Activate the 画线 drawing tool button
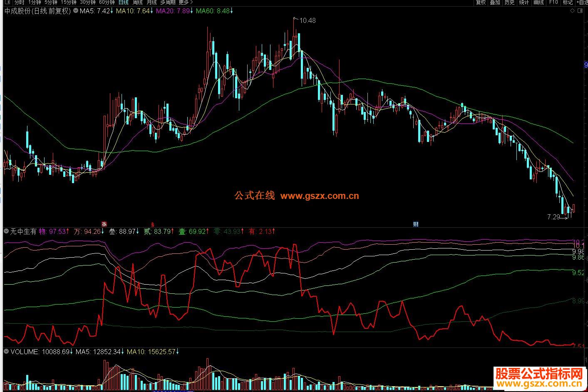This screenshot has width=588, height=392. click(x=538, y=2)
